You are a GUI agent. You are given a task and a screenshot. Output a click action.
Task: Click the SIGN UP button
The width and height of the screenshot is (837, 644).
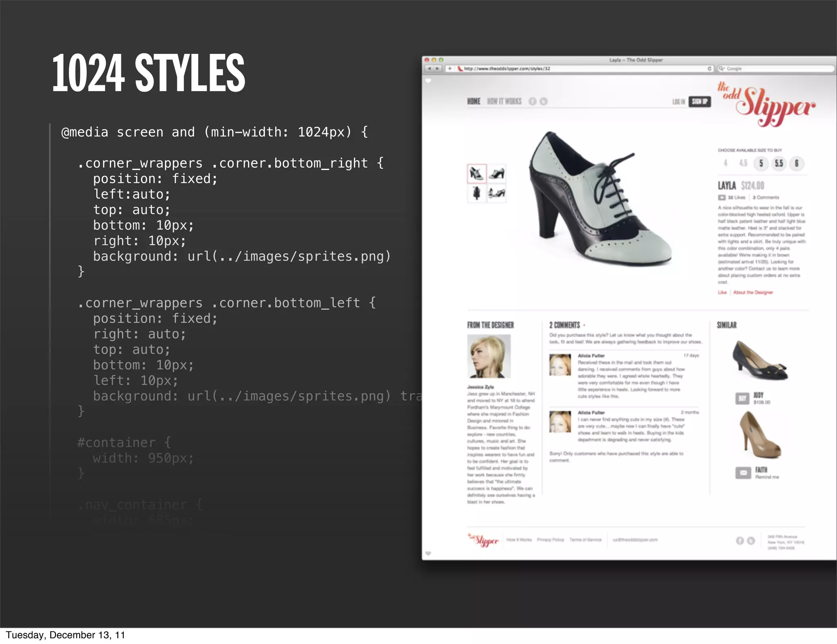point(700,101)
